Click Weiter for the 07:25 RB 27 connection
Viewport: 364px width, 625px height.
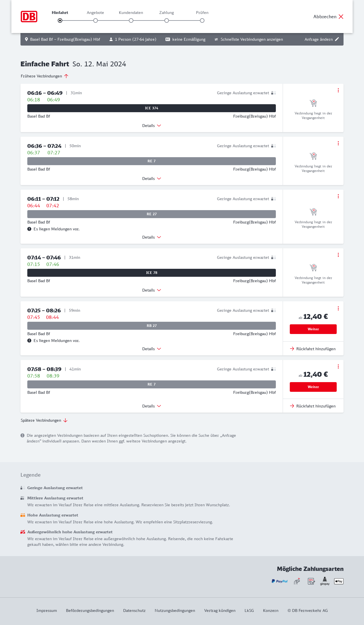(x=313, y=329)
